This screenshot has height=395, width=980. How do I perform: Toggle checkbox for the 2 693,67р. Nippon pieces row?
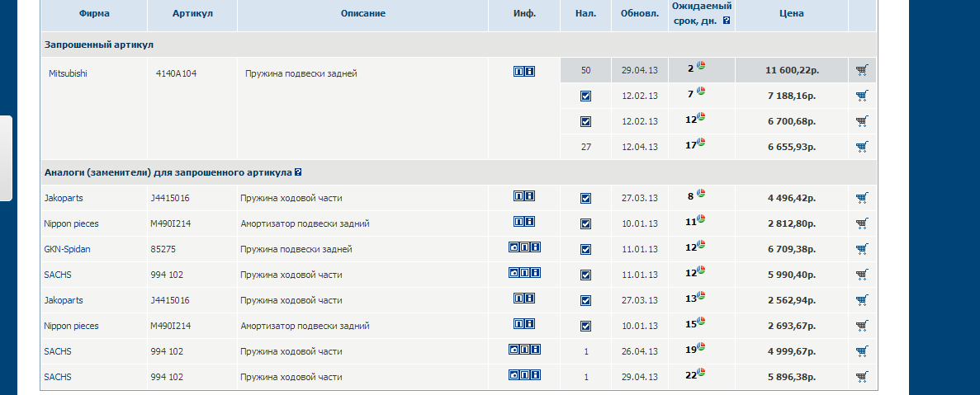[585, 326]
